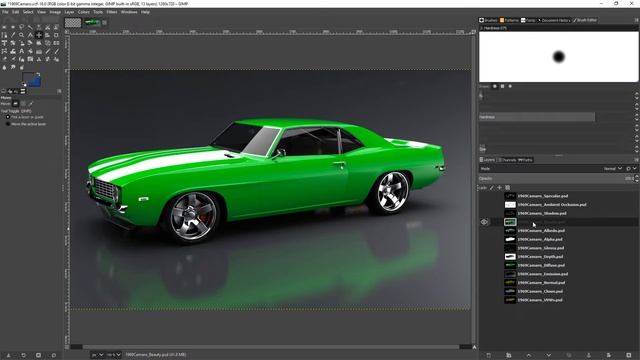This screenshot has height=360, width=640.
Task: Select the Pencil tool
Action: [x=47, y=51]
